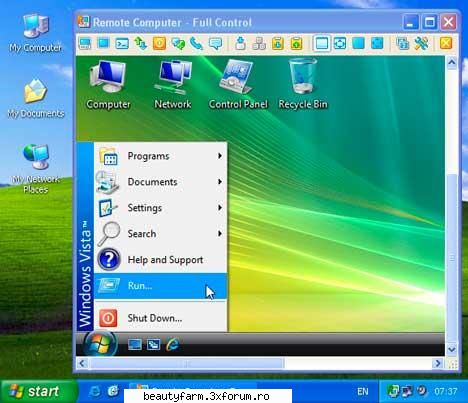Click the first XP quick launch Internet Explorer icon
This screenshot has height=403, width=468.
(94, 391)
